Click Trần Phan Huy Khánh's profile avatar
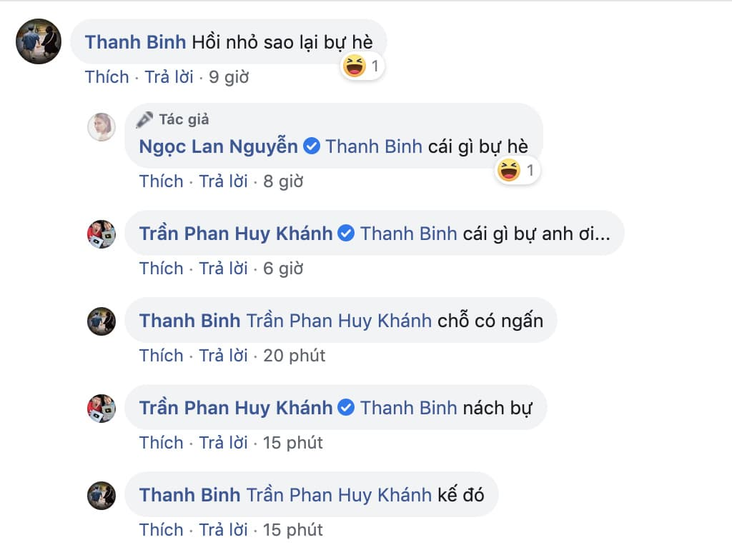Viewport: 732px width, 560px height. (x=101, y=233)
